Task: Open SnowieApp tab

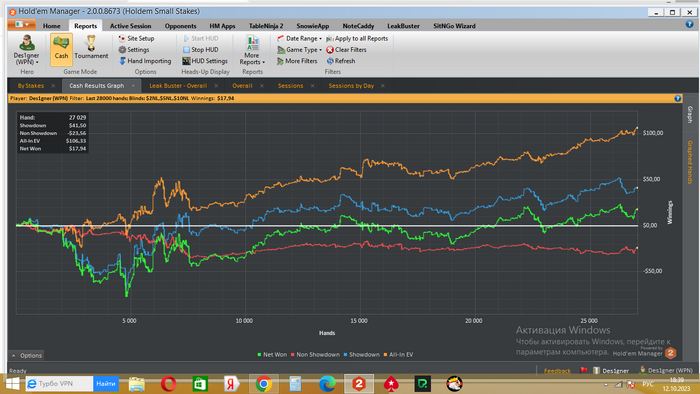Action: 312,26
